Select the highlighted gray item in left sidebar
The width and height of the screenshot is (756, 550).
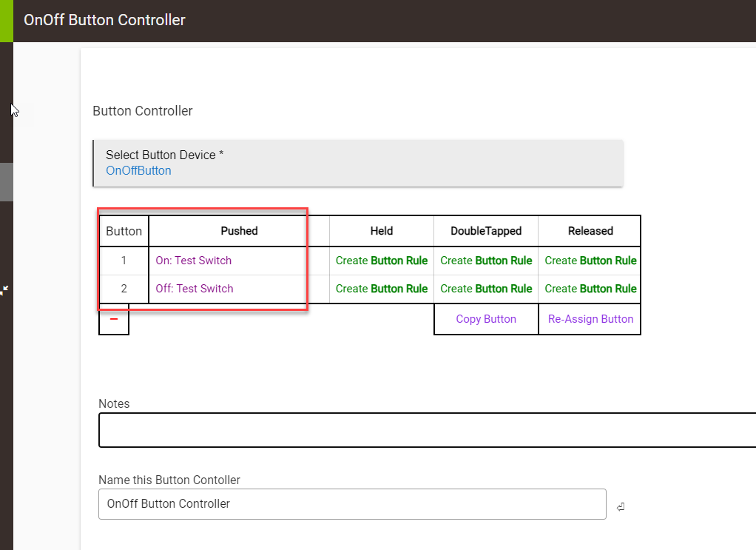tap(6, 182)
